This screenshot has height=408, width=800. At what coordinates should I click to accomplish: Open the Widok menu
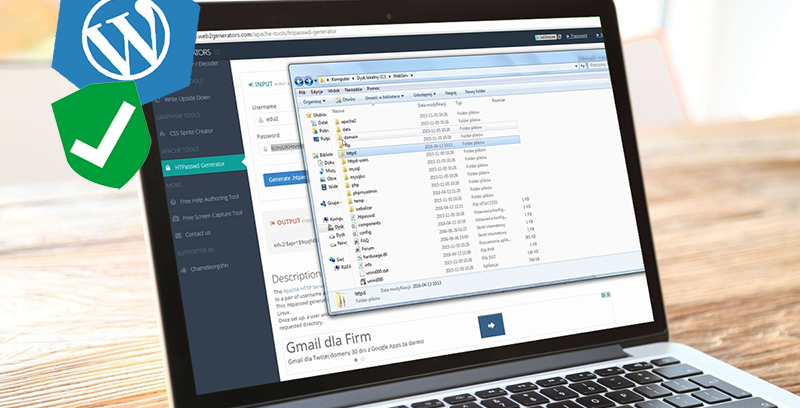pyautogui.click(x=334, y=91)
